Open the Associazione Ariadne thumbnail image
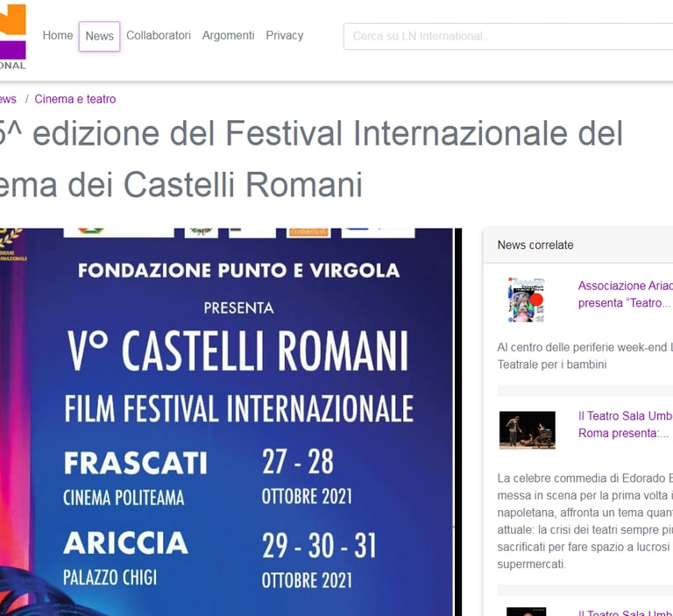This screenshot has width=673, height=616. click(x=526, y=300)
